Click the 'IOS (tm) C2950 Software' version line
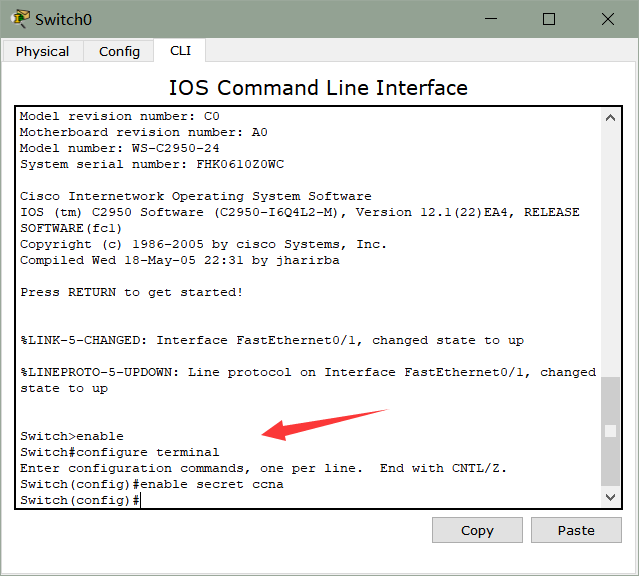639x576 pixels. (300, 212)
